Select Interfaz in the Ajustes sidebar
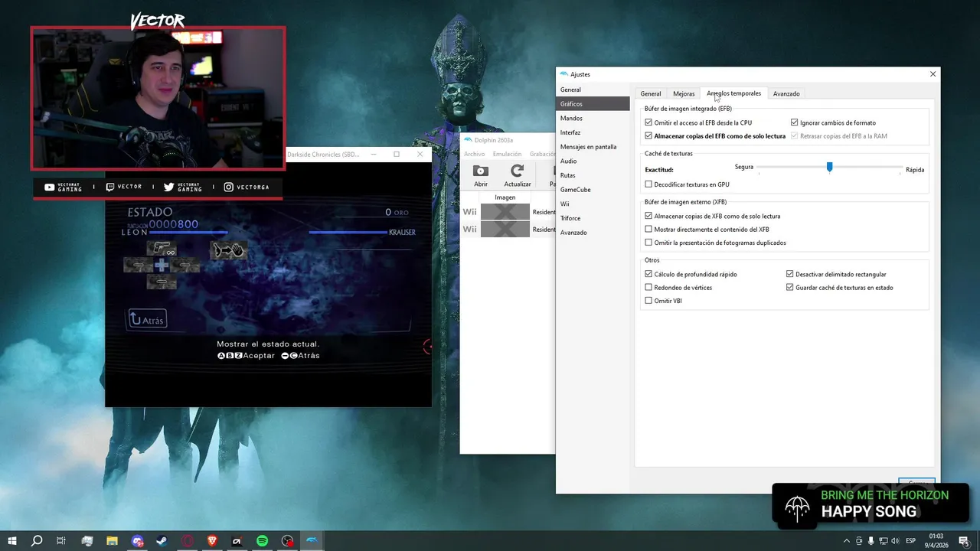 point(593,132)
